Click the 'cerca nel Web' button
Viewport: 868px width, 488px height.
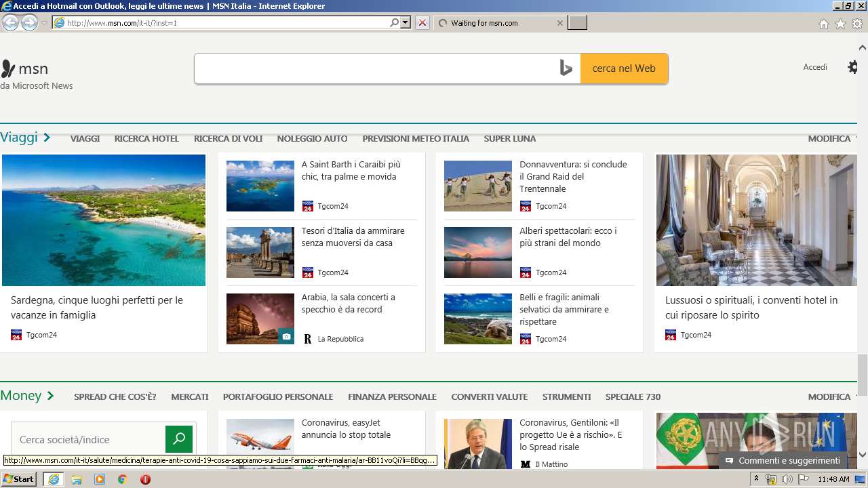coord(624,68)
